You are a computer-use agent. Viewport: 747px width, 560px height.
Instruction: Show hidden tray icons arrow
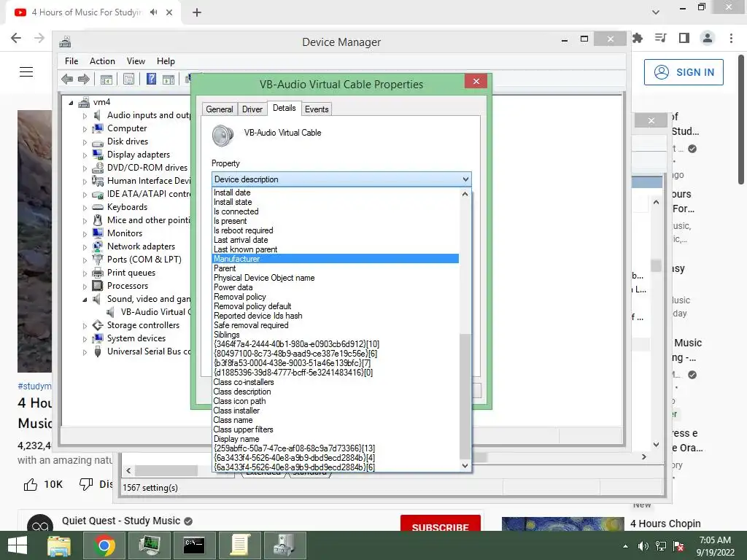point(625,546)
